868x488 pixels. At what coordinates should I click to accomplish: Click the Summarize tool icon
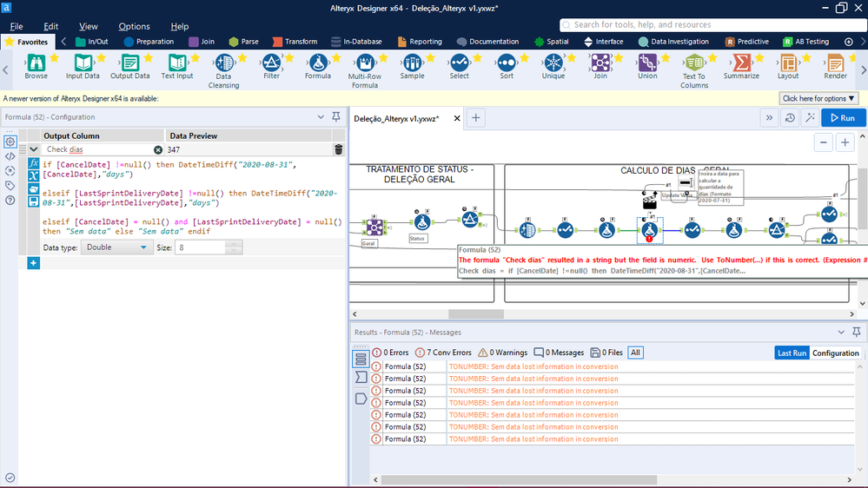pyautogui.click(x=741, y=68)
